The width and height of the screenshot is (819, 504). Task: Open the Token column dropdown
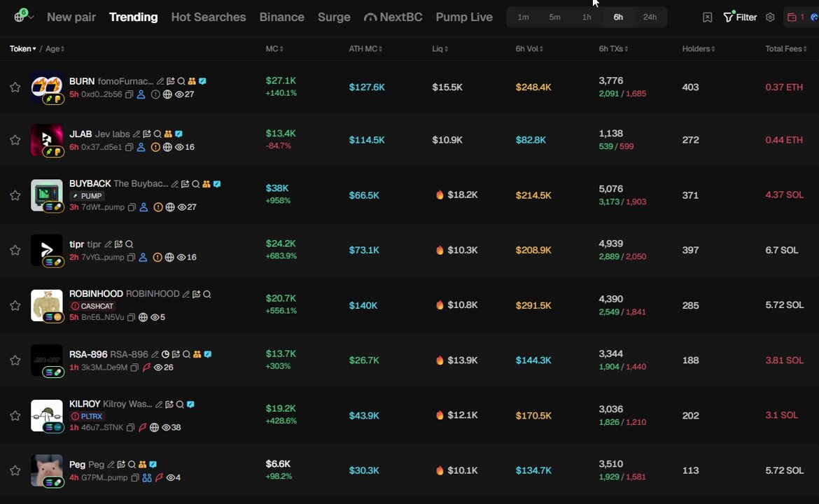pos(22,48)
